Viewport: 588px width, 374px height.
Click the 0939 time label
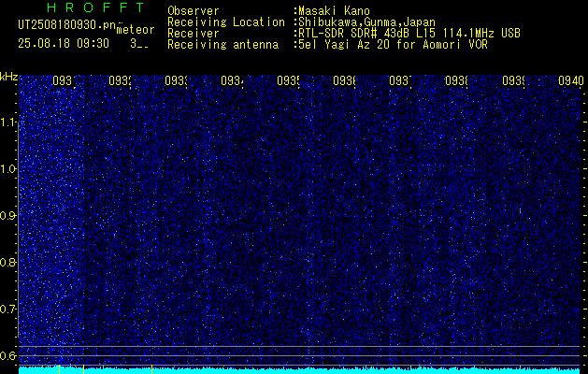[513, 80]
